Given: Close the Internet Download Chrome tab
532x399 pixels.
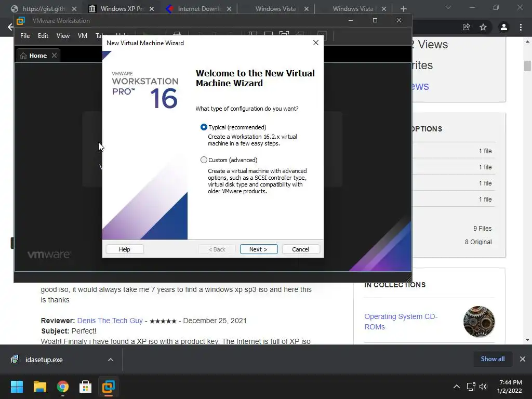Looking at the screenshot, I should pyautogui.click(x=229, y=9).
